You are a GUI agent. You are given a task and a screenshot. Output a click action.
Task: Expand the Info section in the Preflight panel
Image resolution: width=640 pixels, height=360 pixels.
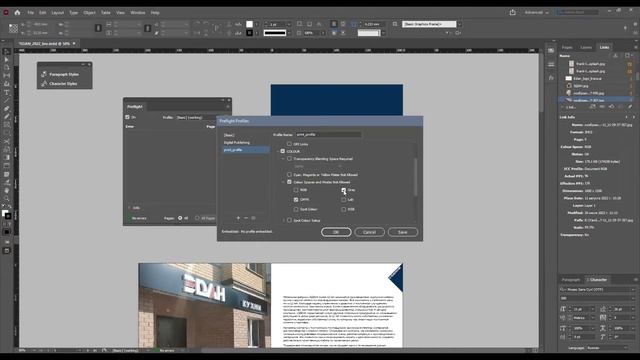[x=130, y=208]
